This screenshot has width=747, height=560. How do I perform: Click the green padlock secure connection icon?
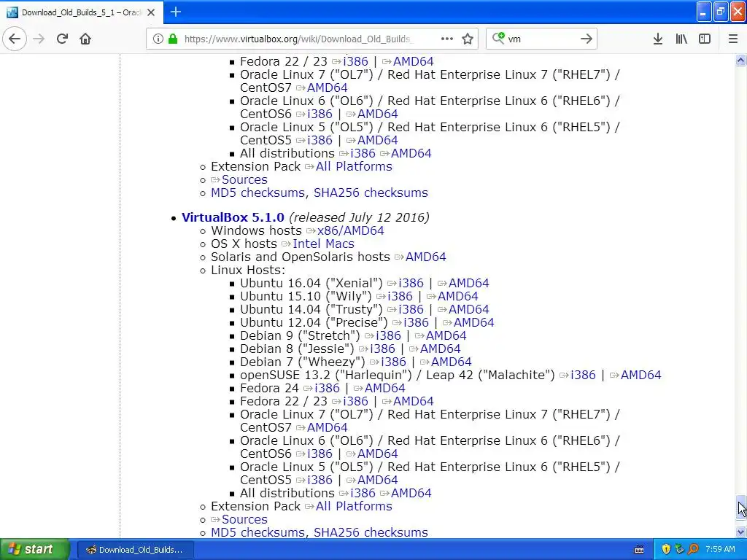[173, 39]
